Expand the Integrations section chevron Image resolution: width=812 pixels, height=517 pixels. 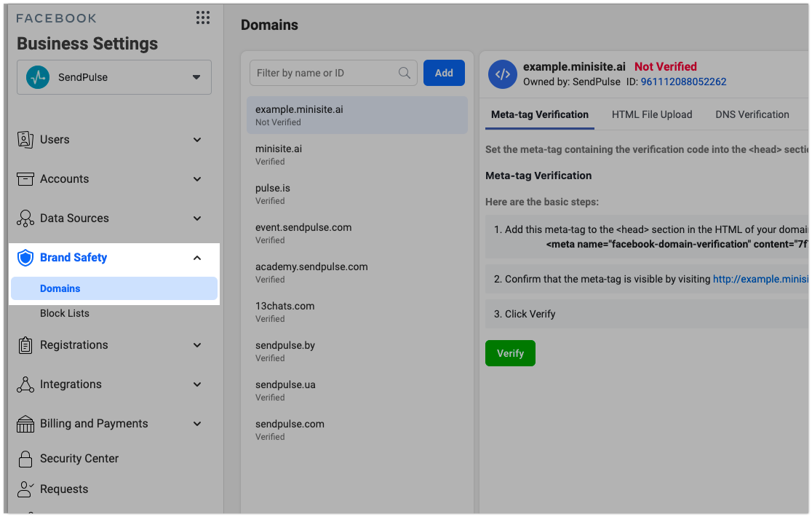pyautogui.click(x=197, y=384)
